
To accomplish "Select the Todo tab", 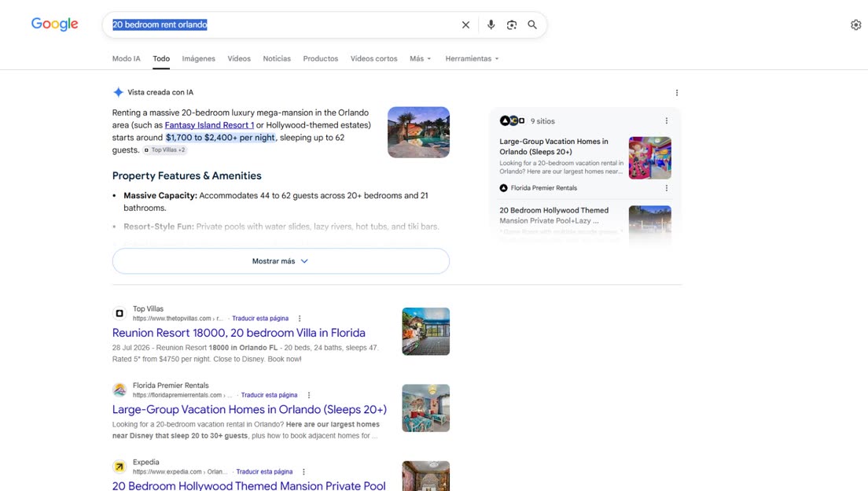I will (161, 59).
